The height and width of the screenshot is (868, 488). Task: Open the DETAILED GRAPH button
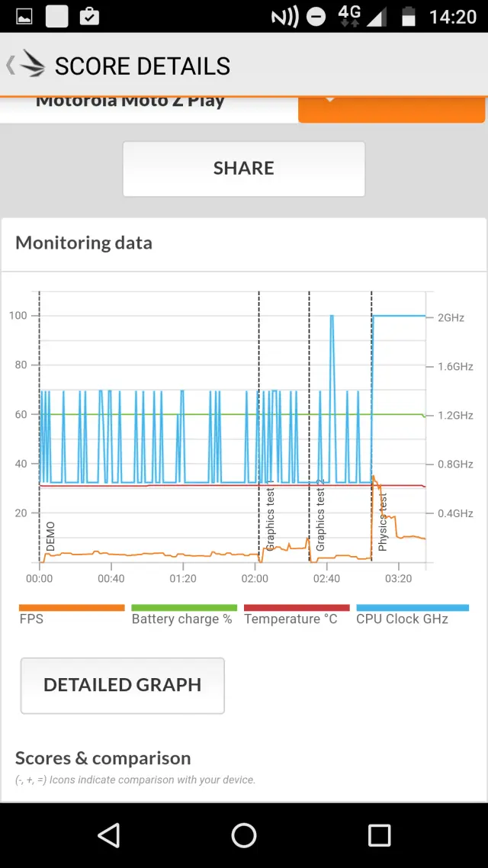tap(123, 685)
